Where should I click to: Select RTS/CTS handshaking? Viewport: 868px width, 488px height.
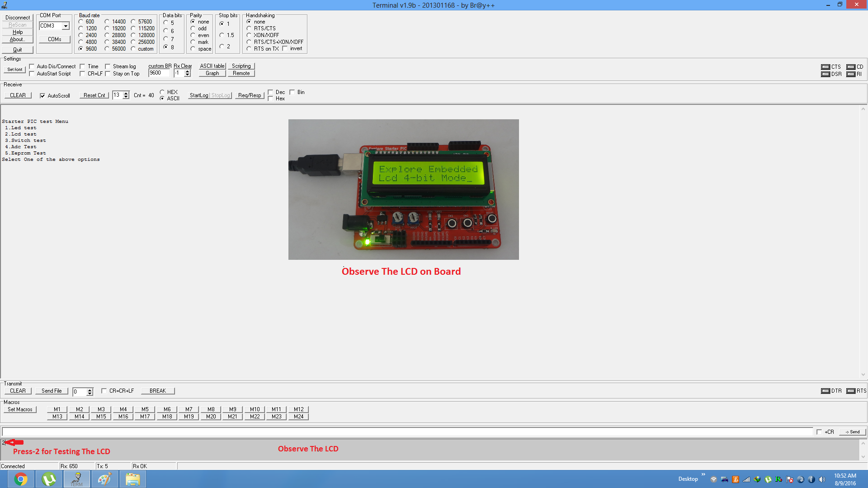pyautogui.click(x=249, y=28)
